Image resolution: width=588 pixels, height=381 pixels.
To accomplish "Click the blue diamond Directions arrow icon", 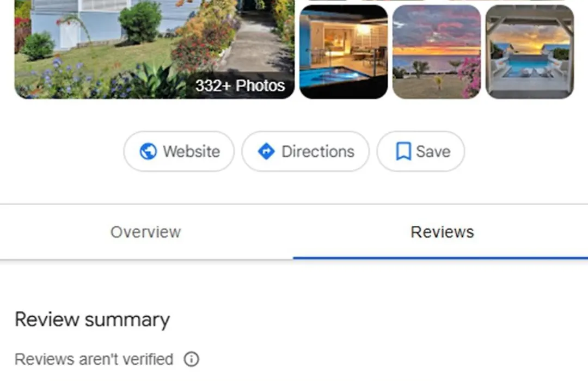I will (266, 151).
